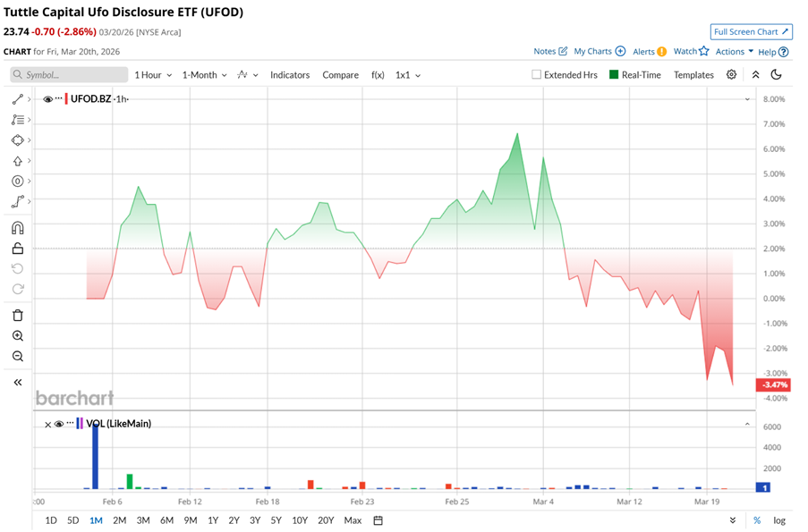Image resolution: width=808 pixels, height=532 pixels.
Task: Click the My Charts link
Action: pyautogui.click(x=592, y=51)
